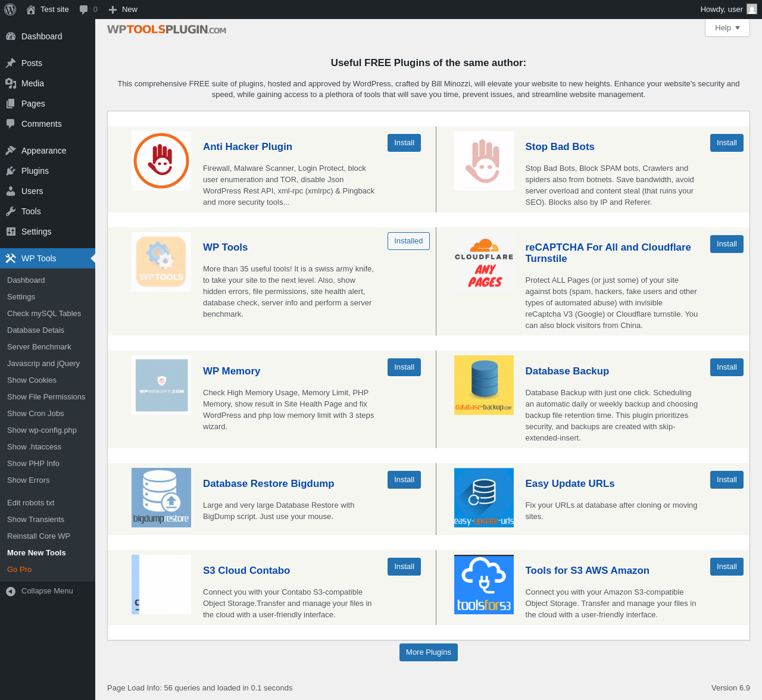Open the New content menu
This screenshot has height=700, width=762.
point(123,10)
